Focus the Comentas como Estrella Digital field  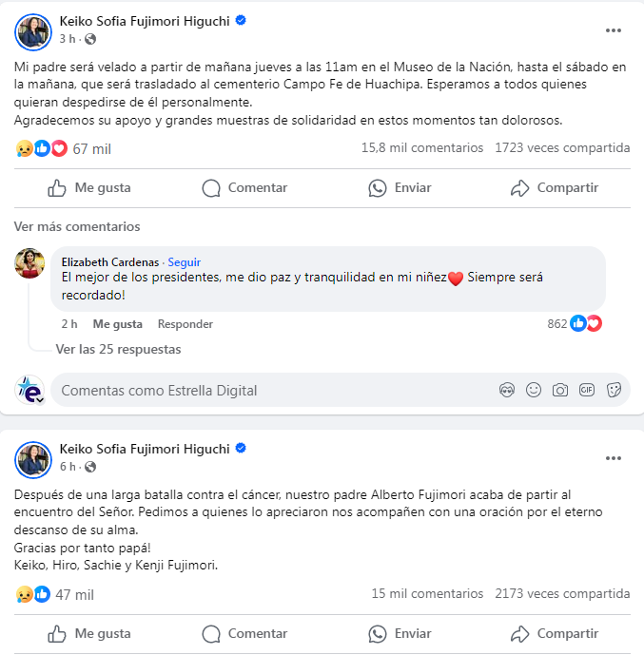tap(272, 390)
